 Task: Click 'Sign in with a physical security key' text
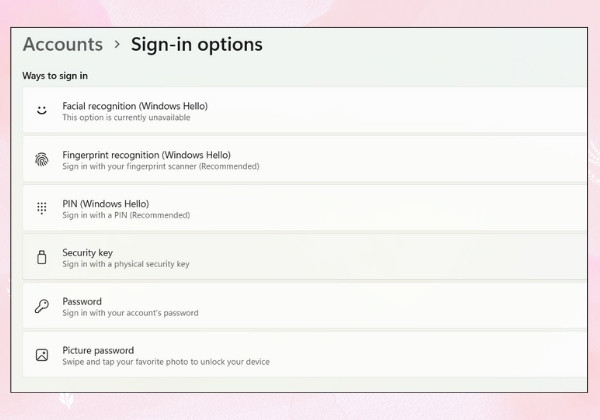point(126,264)
